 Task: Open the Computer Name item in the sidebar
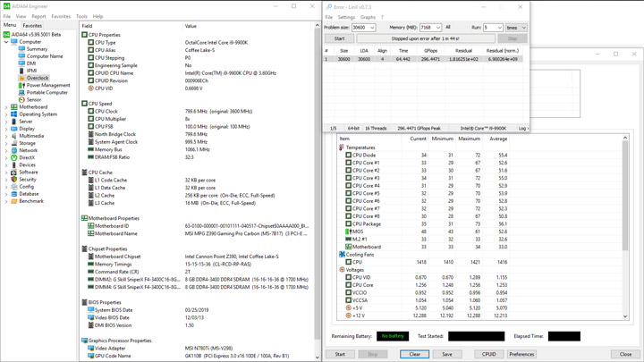45,56
